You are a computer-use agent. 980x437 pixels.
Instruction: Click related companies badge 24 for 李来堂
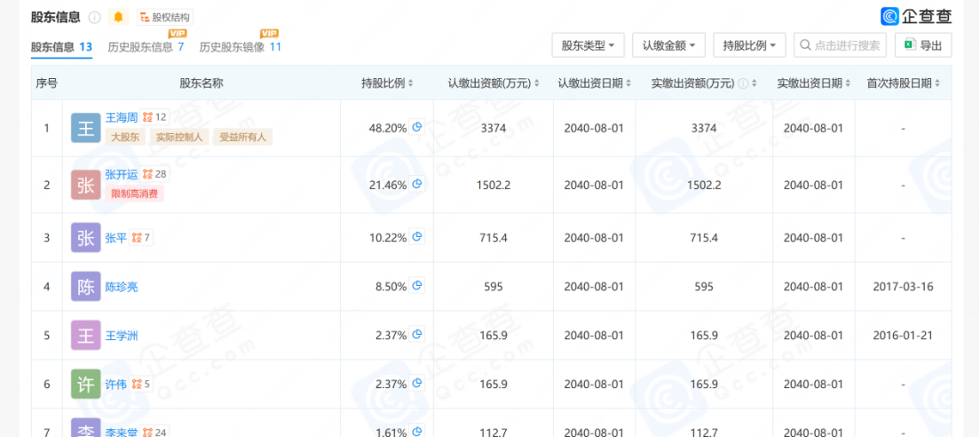click(x=155, y=432)
